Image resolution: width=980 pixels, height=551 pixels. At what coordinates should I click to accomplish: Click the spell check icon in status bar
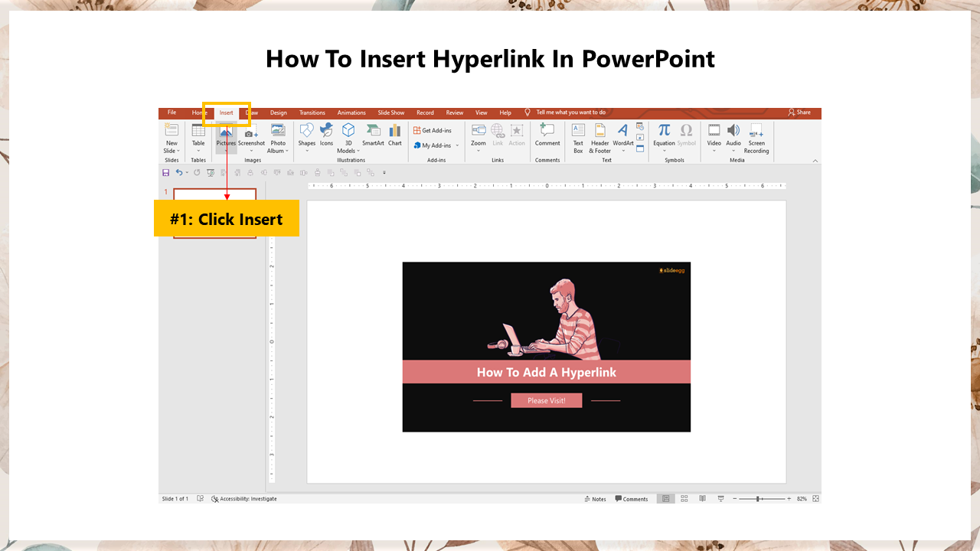(x=200, y=499)
